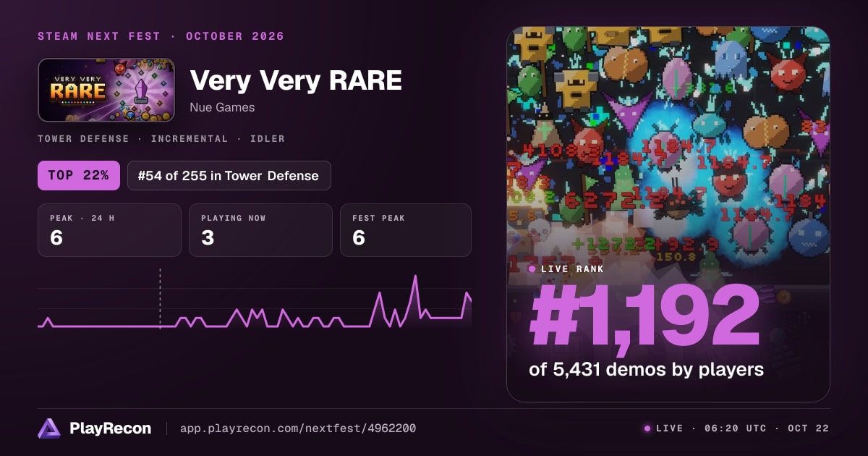Open the app.playrecon.com/nextfest/4962200 link
This screenshot has width=868, height=456.
click(x=297, y=428)
